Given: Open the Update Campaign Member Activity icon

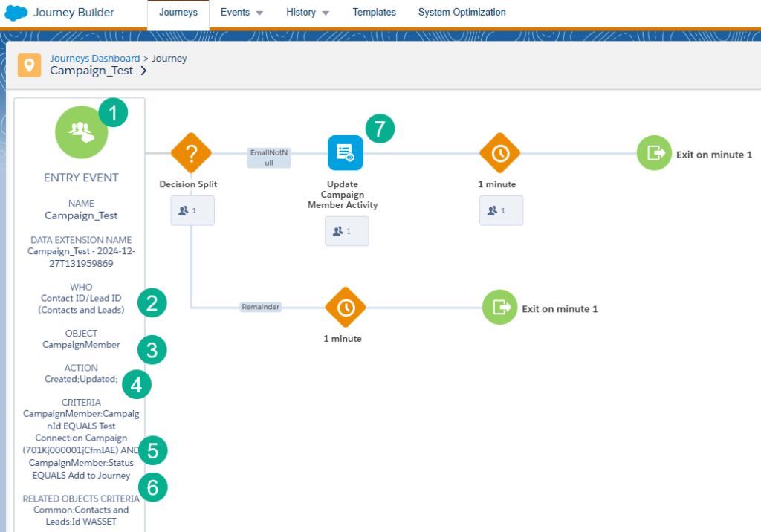Looking at the screenshot, I should click(x=346, y=153).
